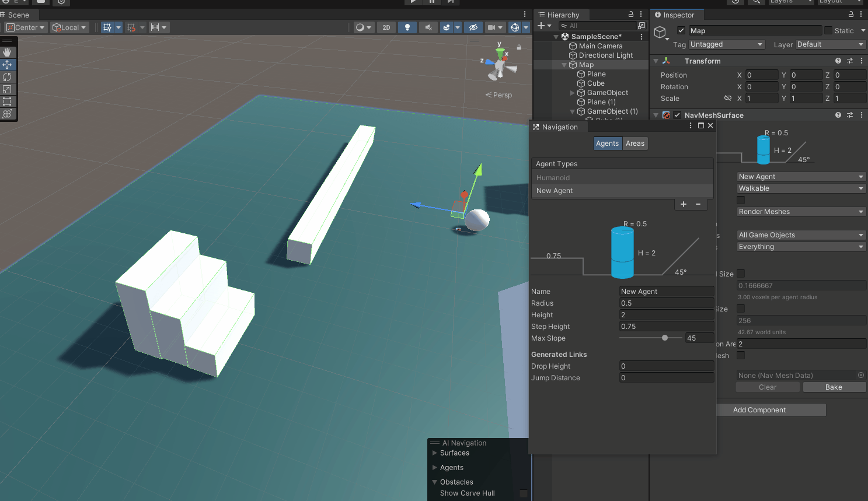This screenshot has height=501, width=868.
Task: Toggle hidden objects visibility icon
Action: coord(473,27)
